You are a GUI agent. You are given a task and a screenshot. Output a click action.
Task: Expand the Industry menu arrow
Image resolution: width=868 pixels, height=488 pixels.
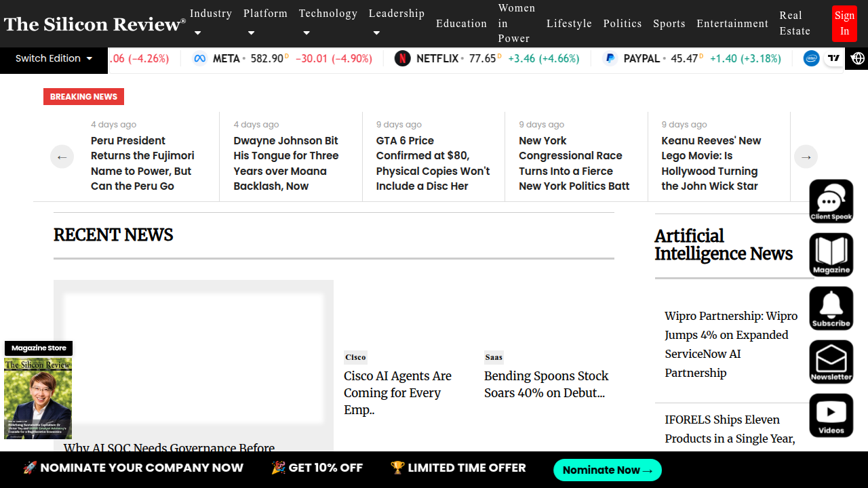[x=197, y=33]
